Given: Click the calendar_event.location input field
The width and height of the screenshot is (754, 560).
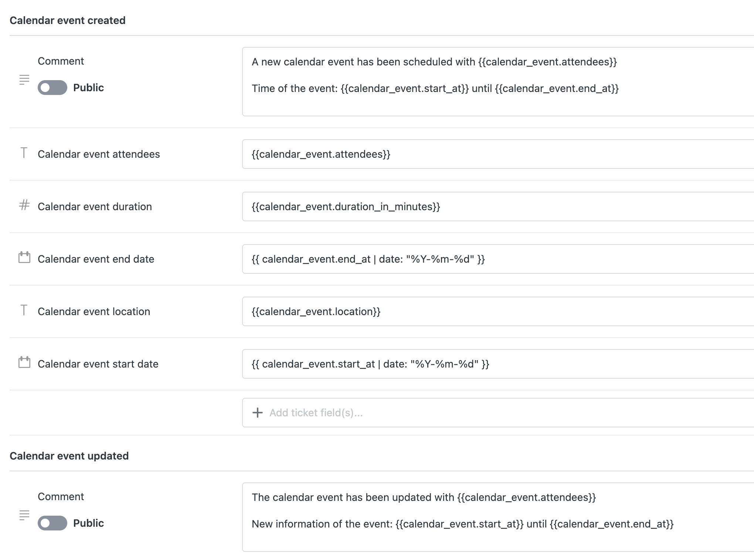Looking at the screenshot, I should coord(498,311).
